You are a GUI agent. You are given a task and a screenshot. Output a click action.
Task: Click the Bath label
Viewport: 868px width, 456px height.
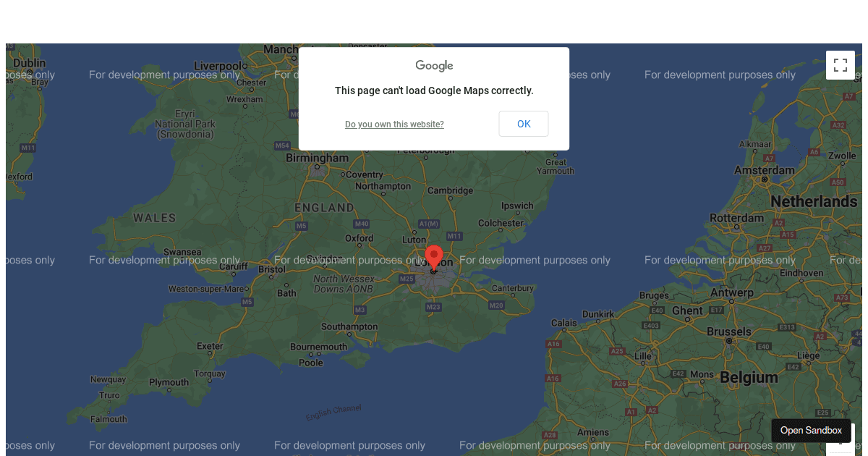pyautogui.click(x=286, y=293)
